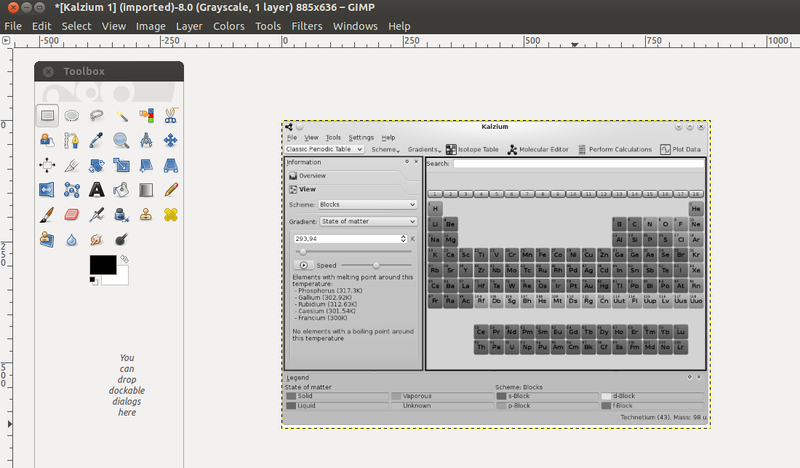Select the Paintbrush tool

(x=47, y=214)
